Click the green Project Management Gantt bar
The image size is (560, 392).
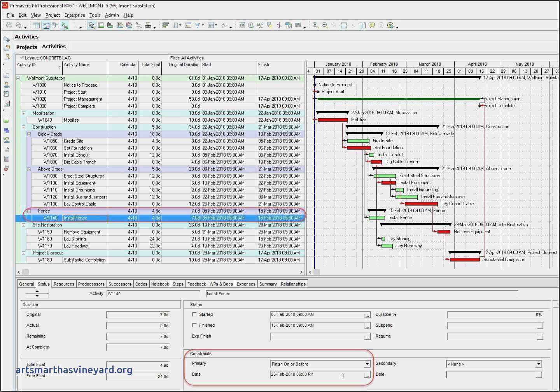(x=399, y=99)
